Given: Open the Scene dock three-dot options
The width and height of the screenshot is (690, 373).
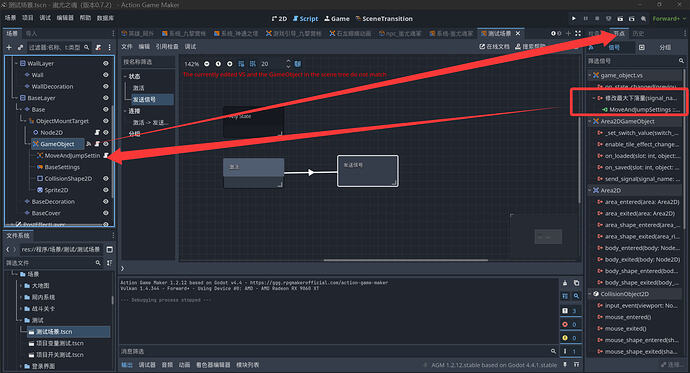Looking at the screenshot, I should pyautogui.click(x=110, y=47).
